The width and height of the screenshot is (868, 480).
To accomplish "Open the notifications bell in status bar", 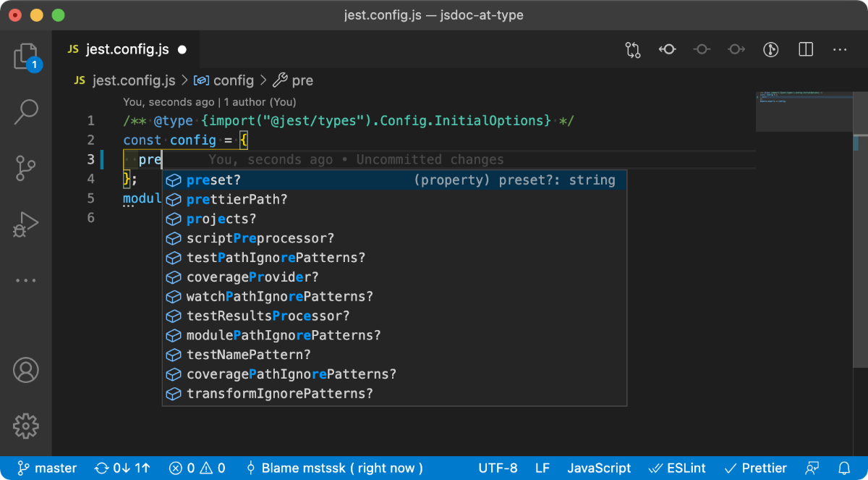I will [844, 468].
